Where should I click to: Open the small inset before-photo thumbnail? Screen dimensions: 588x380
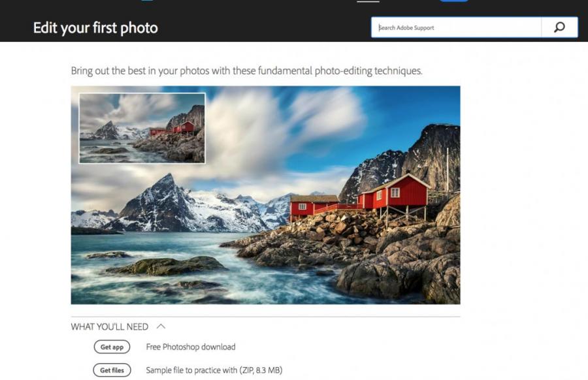pyautogui.click(x=142, y=128)
